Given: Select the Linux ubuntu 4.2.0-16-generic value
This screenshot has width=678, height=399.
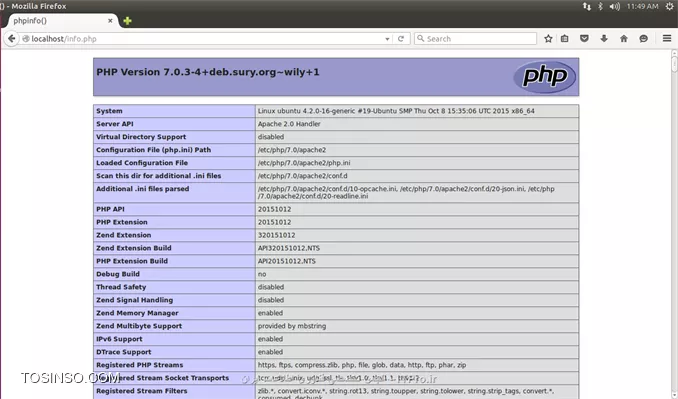Looking at the screenshot, I should coord(396,111).
